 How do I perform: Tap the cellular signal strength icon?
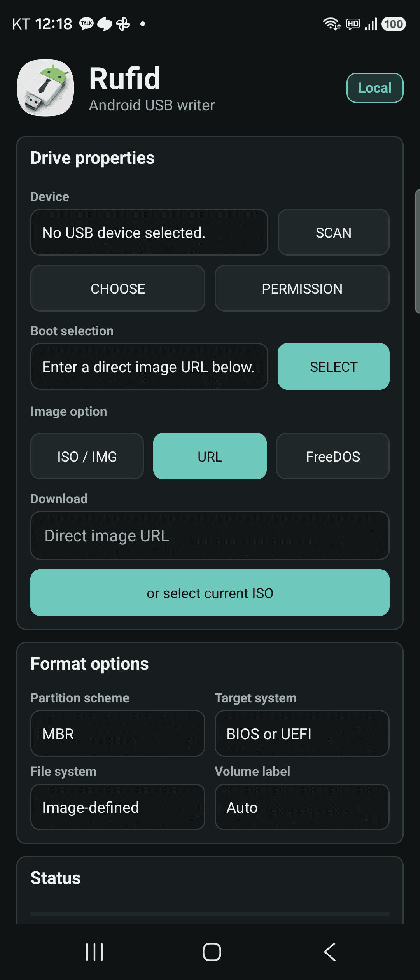[x=371, y=24]
